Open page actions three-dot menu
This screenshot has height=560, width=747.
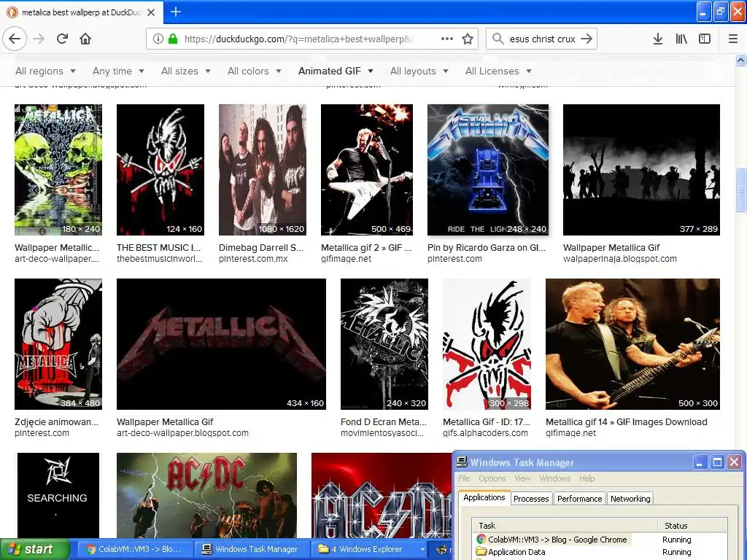pyautogui.click(x=447, y=39)
